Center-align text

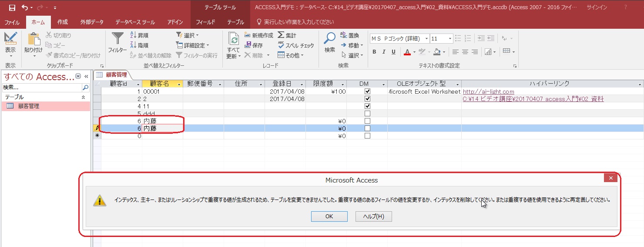point(465,52)
